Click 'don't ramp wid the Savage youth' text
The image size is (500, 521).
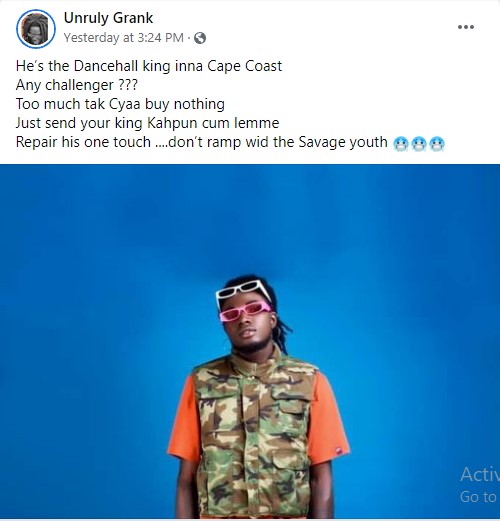pyautogui.click(x=278, y=142)
